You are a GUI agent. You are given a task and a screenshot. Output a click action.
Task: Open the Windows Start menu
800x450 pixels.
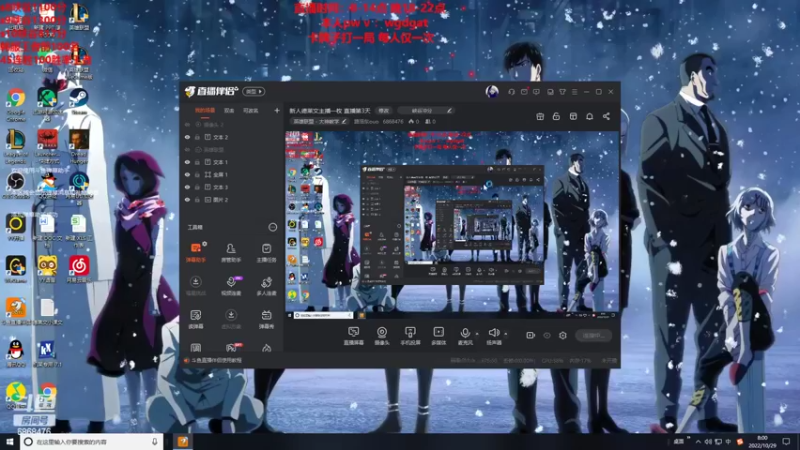[x=10, y=441]
